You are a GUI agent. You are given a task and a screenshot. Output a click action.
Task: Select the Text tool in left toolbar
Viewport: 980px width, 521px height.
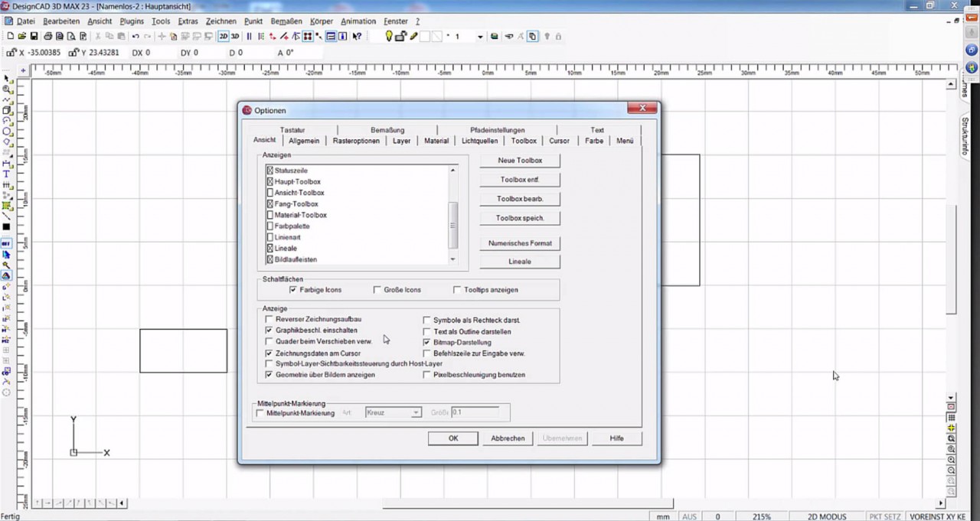(x=5, y=174)
